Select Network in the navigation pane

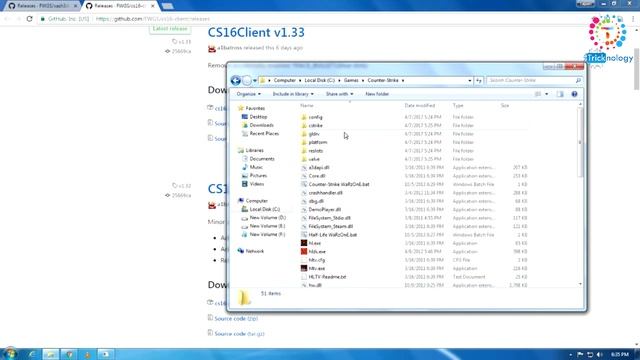click(251, 251)
